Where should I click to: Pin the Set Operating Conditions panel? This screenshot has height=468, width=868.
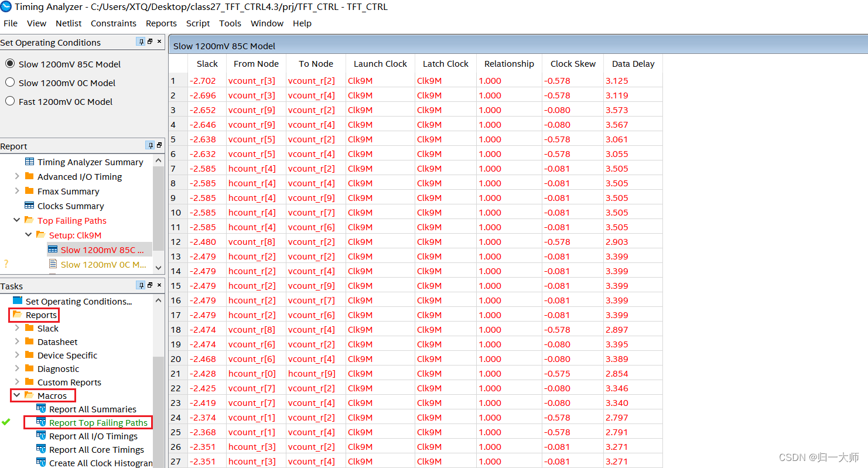click(141, 42)
